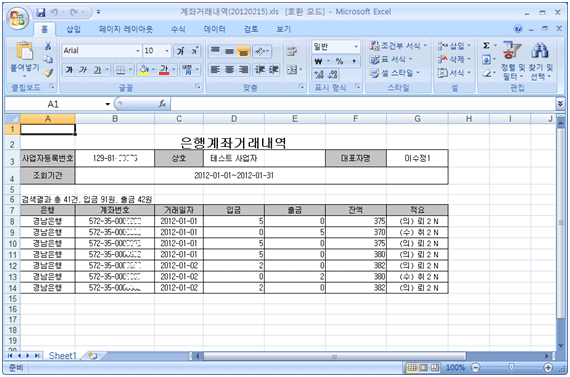570x377 pixels.
Task: Click the Paste (붙여넣기) clipboard icon
Action: 24,51
